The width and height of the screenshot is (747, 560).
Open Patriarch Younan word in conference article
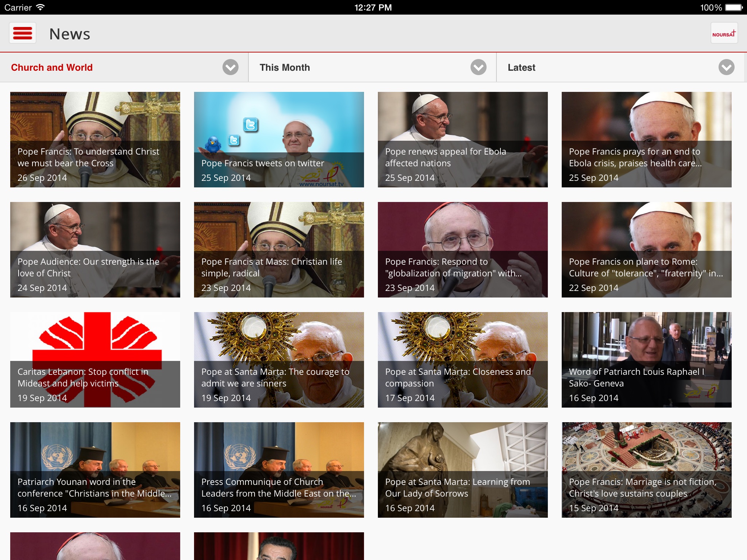click(95, 470)
